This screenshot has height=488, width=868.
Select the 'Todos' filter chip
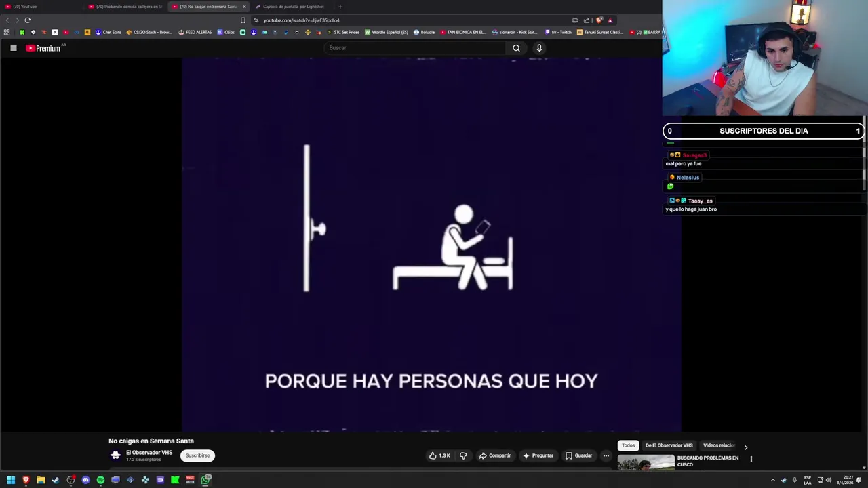point(629,445)
